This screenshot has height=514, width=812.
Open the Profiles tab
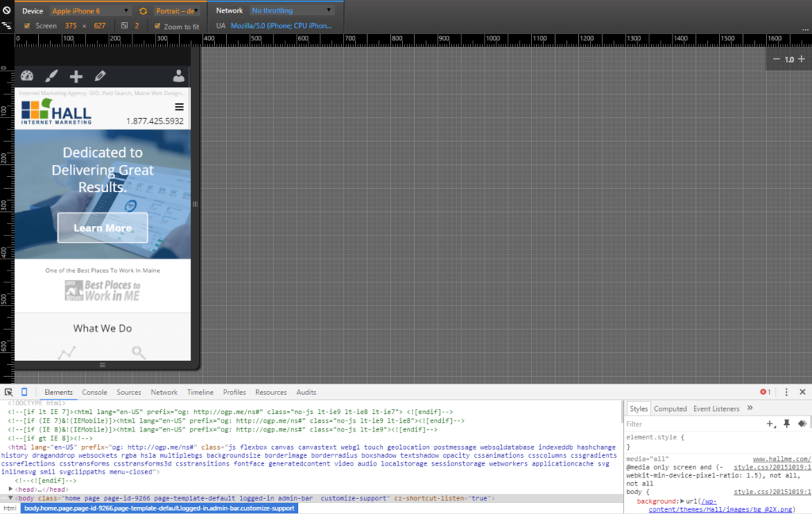[x=235, y=392]
